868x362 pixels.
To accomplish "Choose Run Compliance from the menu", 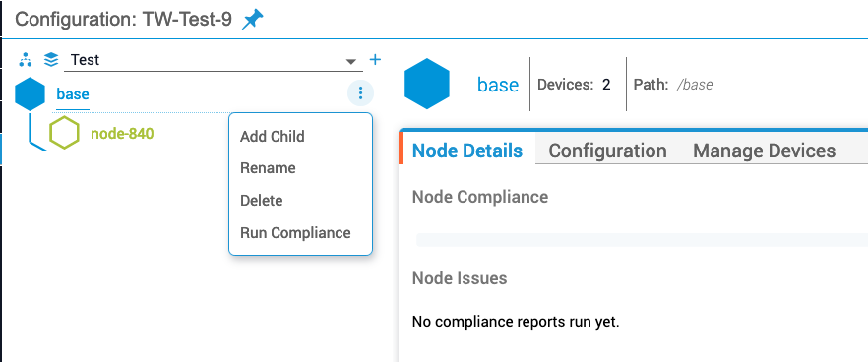I will 295,233.
